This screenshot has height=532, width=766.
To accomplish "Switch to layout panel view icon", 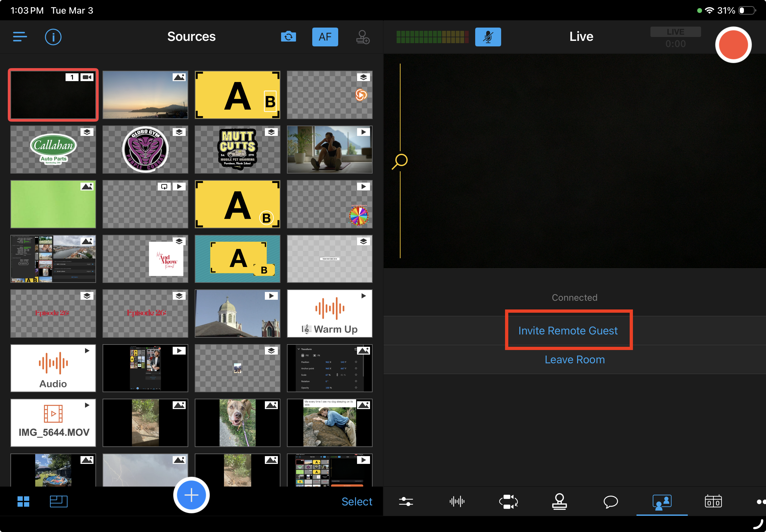I will [x=58, y=501].
